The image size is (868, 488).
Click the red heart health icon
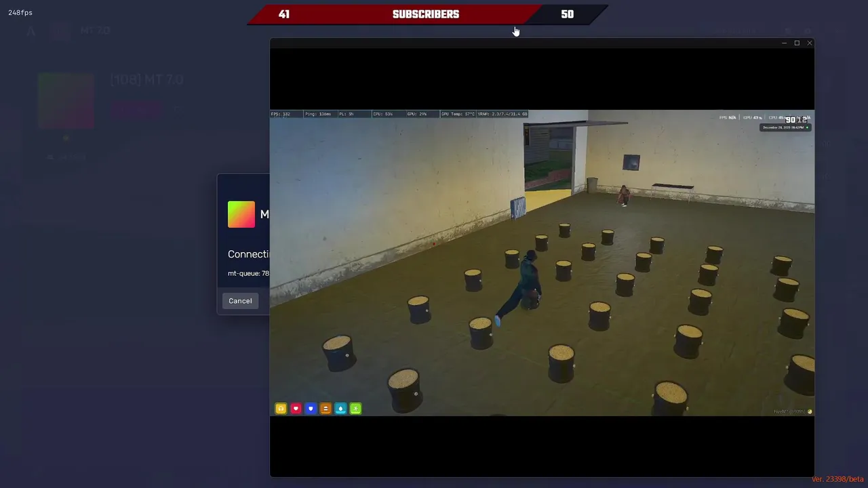pos(296,409)
